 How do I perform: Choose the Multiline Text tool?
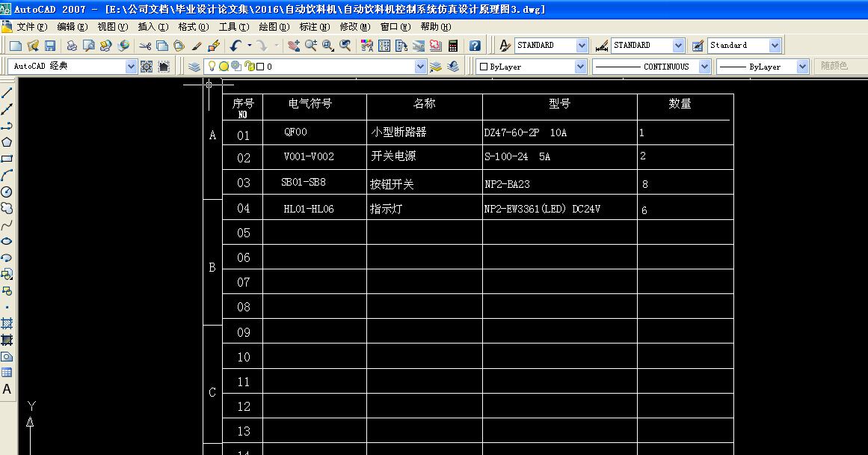7,390
